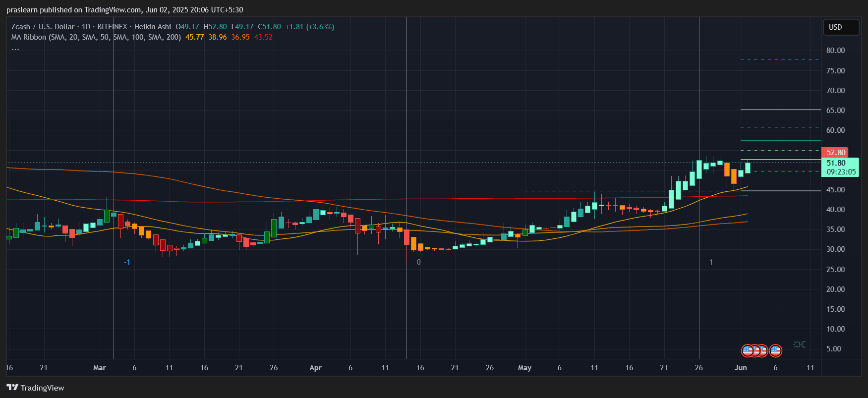The width and height of the screenshot is (868, 398).
Task: Click the bar countdown timer 09:23:05
Action: [841, 172]
